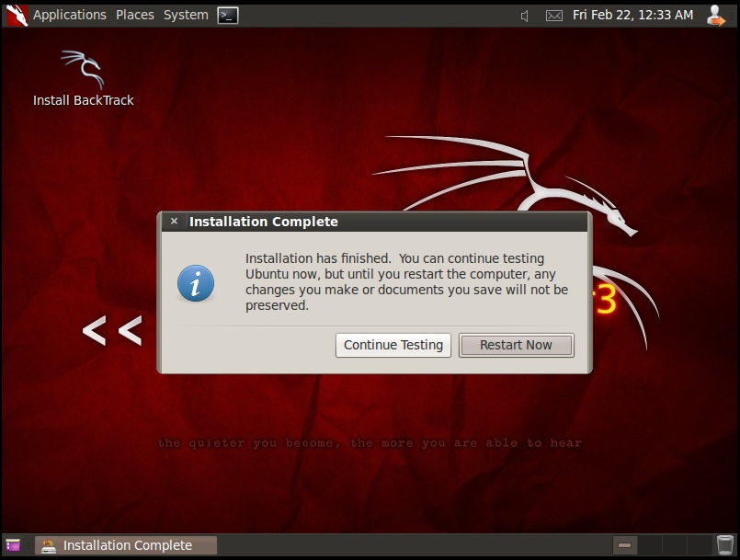This screenshot has width=740, height=560.
Task: Click the volume speaker icon
Action: point(524,16)
